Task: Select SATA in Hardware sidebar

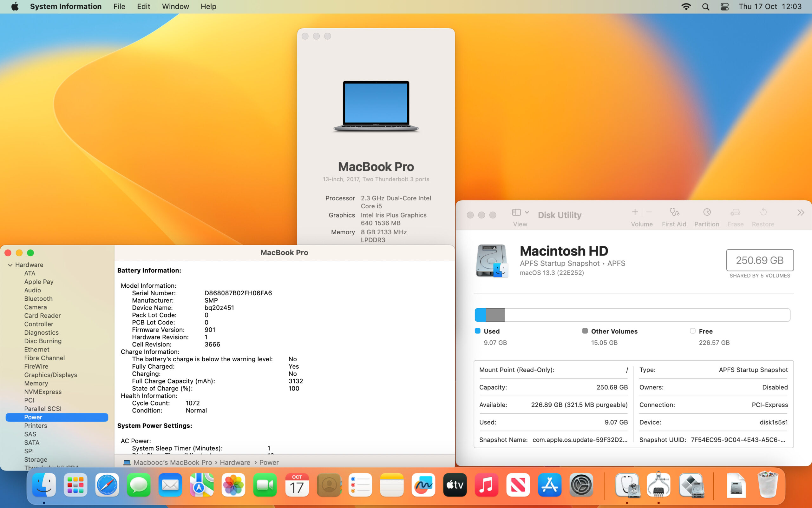Action: pyautogui.click(x=31, y=443)
